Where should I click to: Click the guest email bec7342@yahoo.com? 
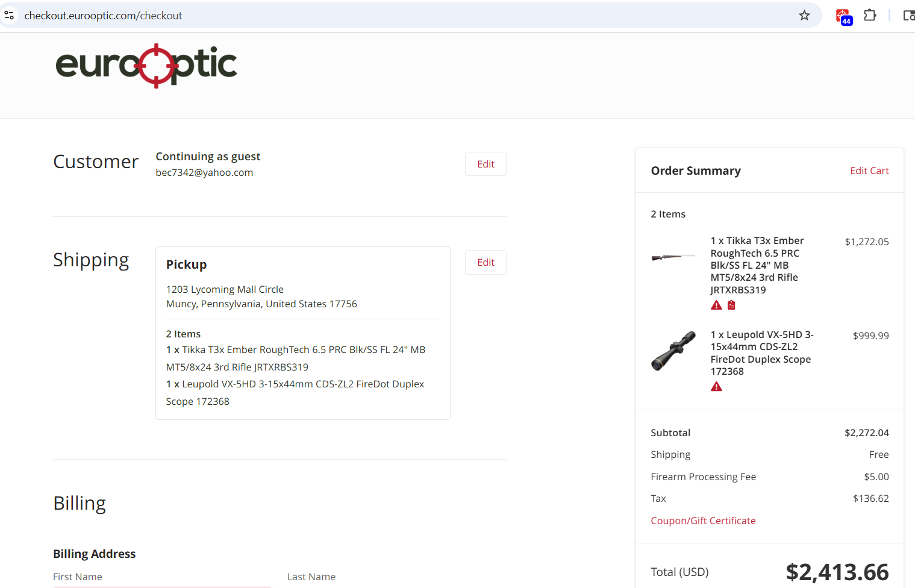click(204, 172)
